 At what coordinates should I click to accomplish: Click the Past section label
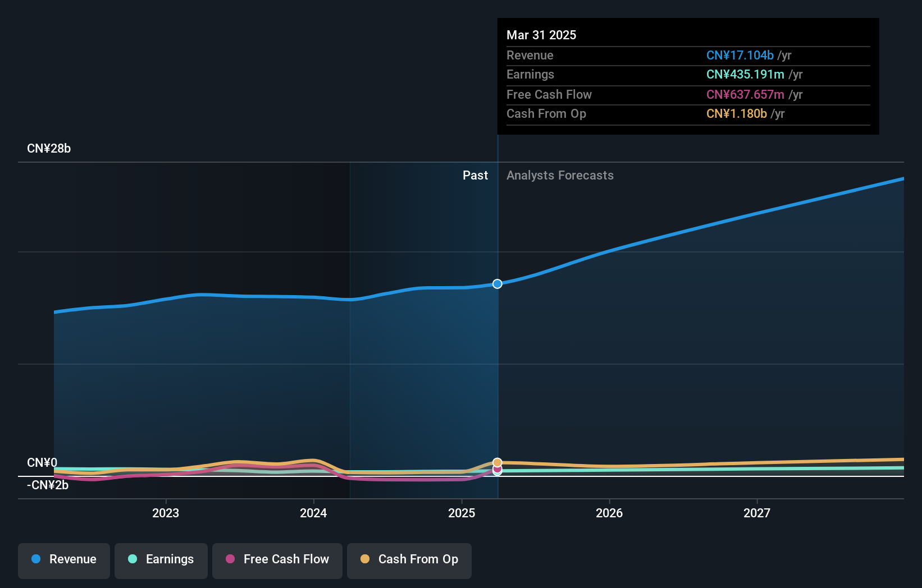tap(475, 176)
